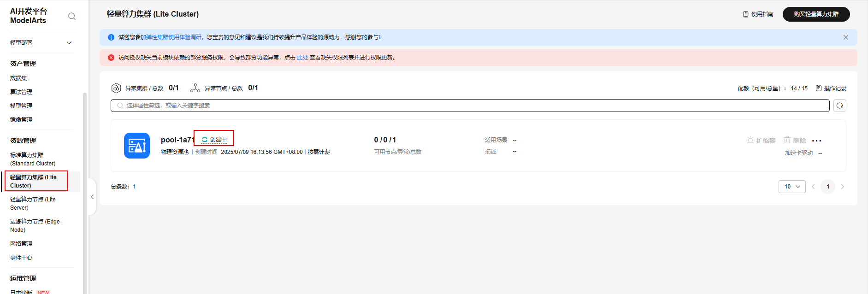Expand the 模型部署 menu chevron
868x294 pixels.
[69, 43]
